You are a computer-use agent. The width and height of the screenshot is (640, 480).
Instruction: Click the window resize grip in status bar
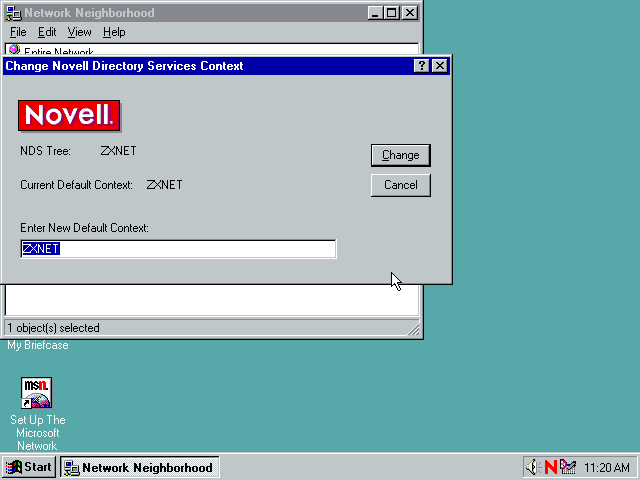pyautogui.click(x=413, y=329)
